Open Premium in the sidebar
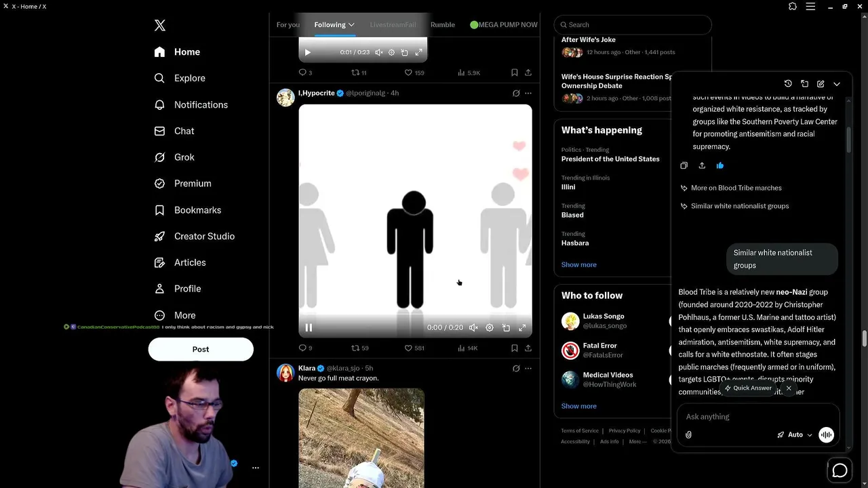The image size is (868, 488). (183, 184)
